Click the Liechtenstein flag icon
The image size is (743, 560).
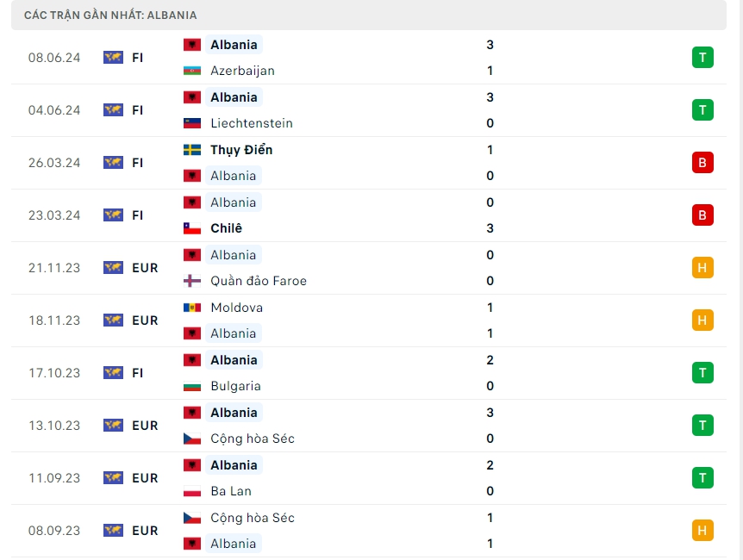[192, 123]
